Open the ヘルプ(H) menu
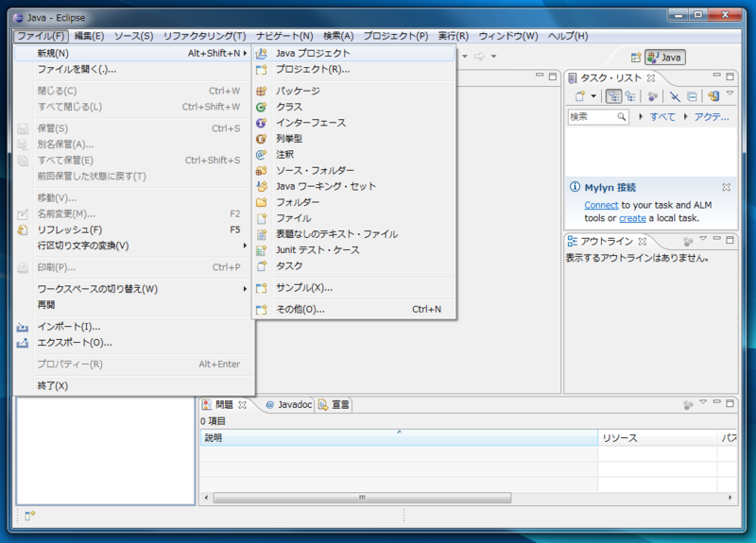Image resolution: width=756 pixels, height=543 pixels. click(568, 36)
